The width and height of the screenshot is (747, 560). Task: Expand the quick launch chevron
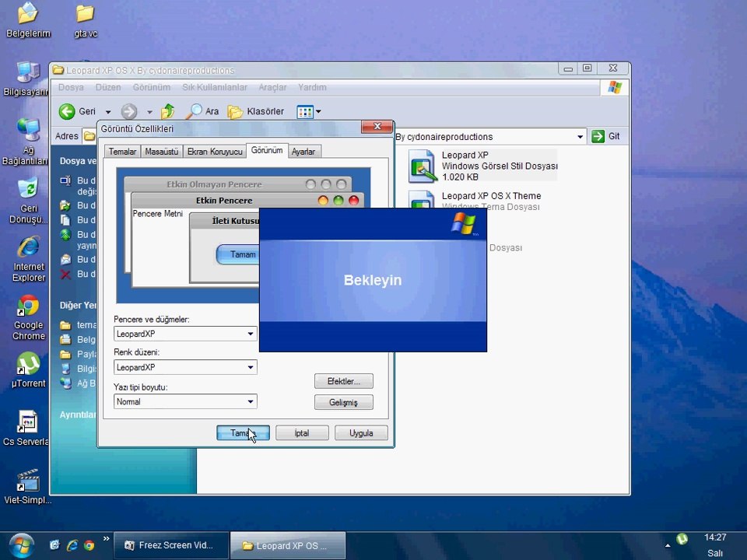[x=106, y=538]
